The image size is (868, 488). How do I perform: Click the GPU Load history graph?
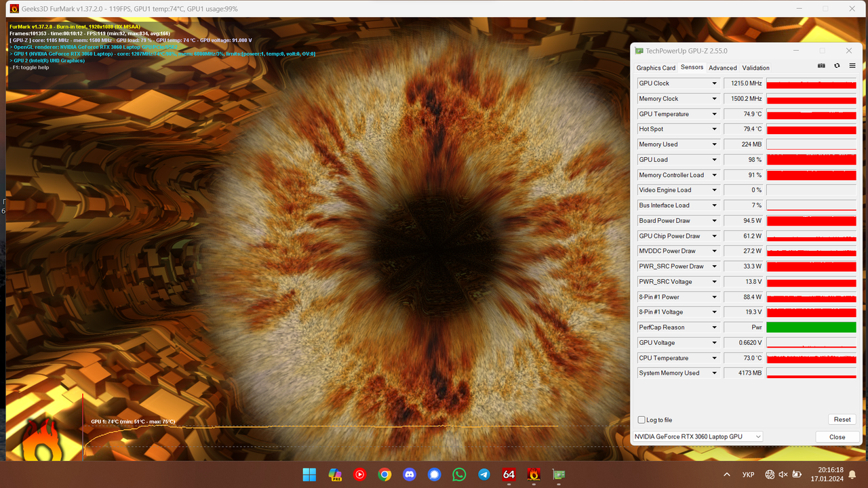coord(811,160)
